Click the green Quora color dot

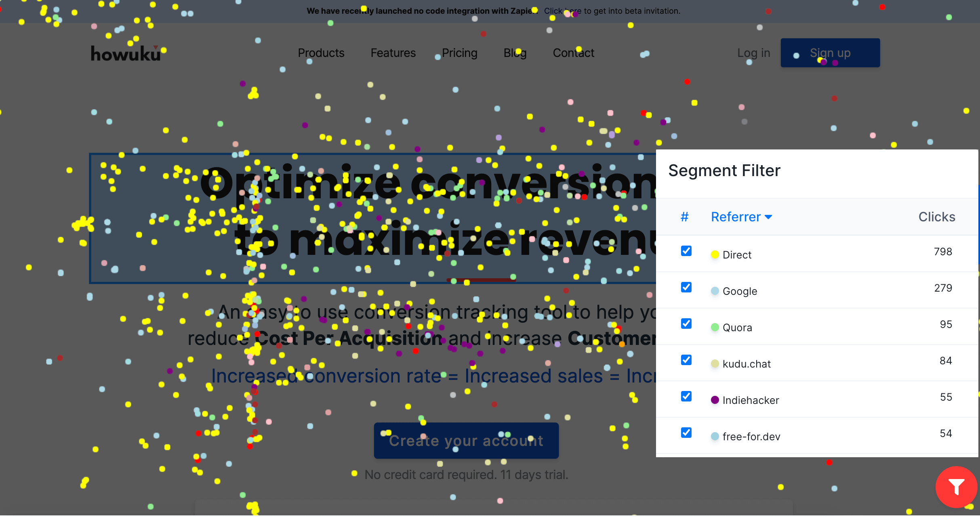(715, 327)
